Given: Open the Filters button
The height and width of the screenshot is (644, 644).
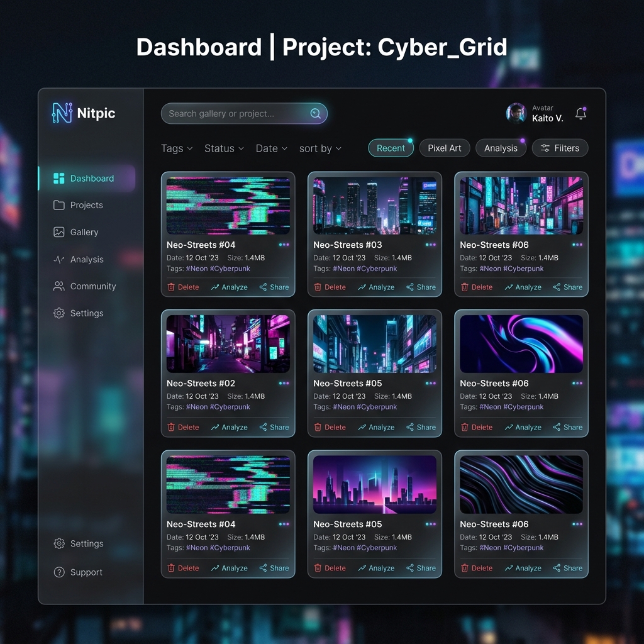Looking at the screenshot, I should (x=560, y=148).
